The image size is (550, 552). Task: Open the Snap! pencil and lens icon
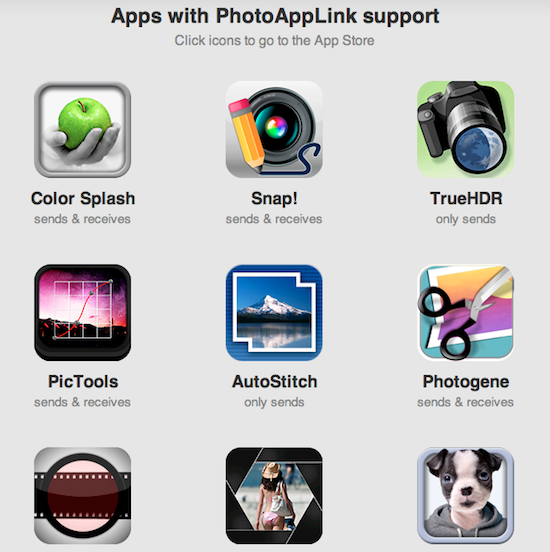tap(274, 130)
